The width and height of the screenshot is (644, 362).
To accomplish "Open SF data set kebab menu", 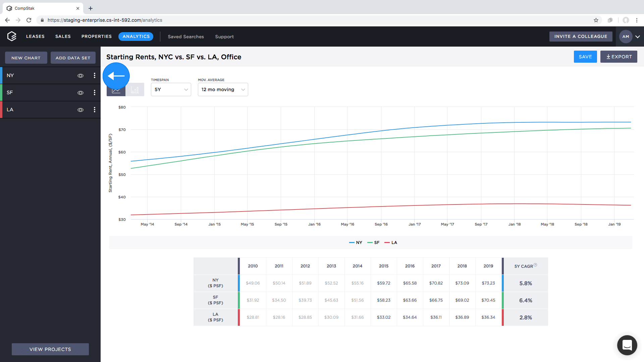I will [95, 93].
